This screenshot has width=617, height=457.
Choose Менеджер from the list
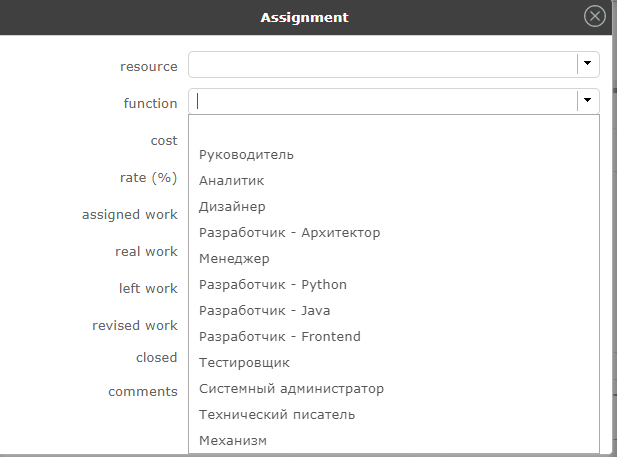click(234, 259)
